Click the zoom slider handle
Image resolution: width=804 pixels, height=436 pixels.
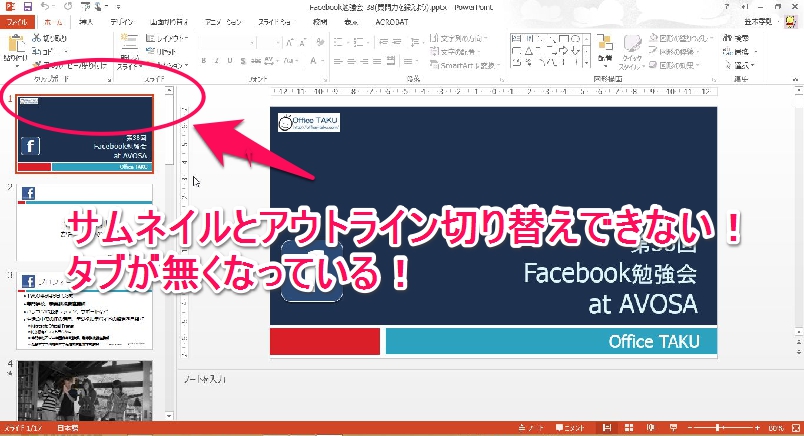719,428
